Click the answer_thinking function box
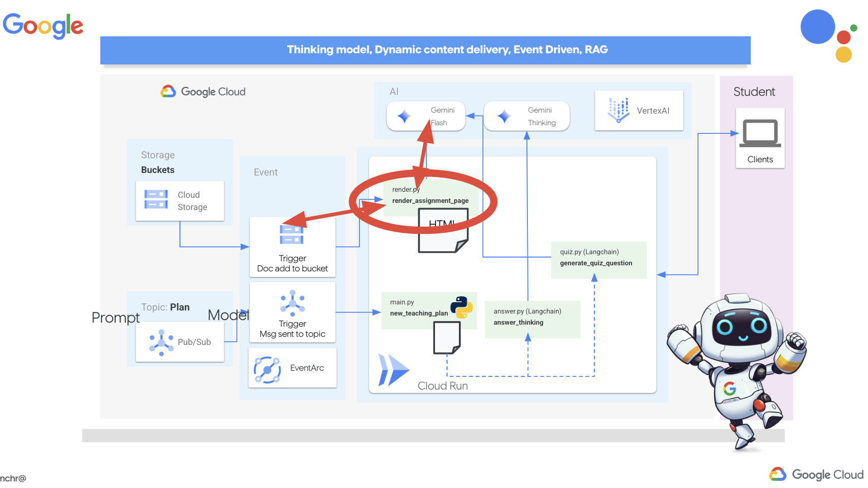Image resolution: width=868 pixels, height=488 pixels. [x=532, y=319]
